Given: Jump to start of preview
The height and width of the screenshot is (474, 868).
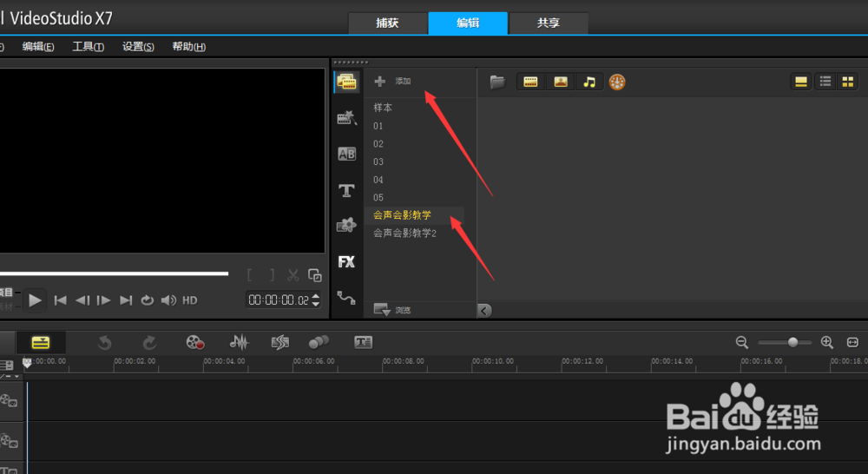Looking at the screenshot, I should tap(61, 300).
